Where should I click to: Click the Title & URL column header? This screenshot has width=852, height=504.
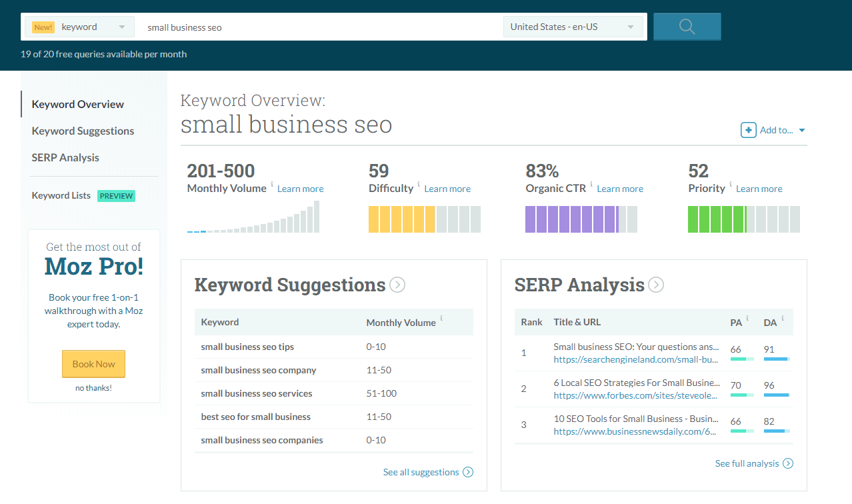tap(577, 322)
